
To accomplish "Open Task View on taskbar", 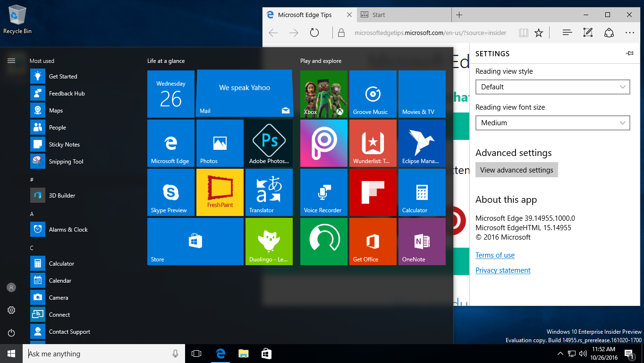I will tap(196, 354).
